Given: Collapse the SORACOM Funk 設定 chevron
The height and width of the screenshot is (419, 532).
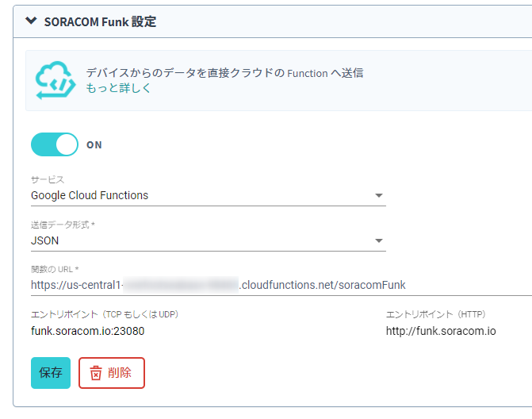Looking at the screenshot, I should tap(31, 21).
